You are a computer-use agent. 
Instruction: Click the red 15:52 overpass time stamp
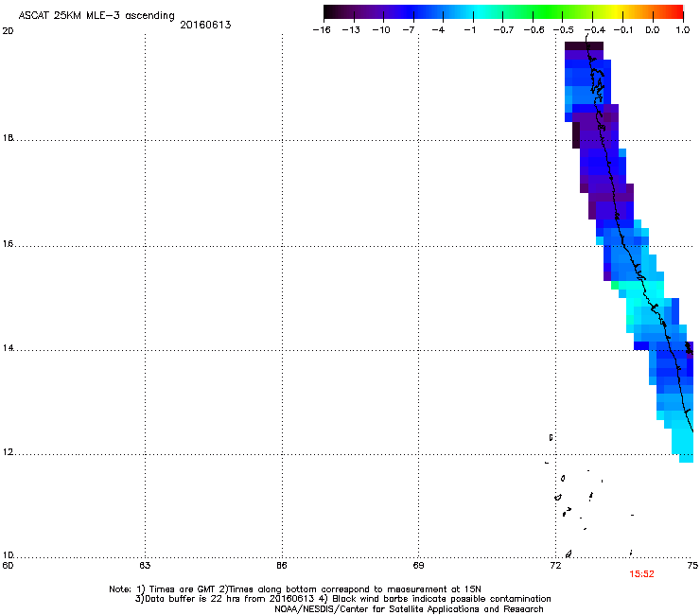pos(641,574)
